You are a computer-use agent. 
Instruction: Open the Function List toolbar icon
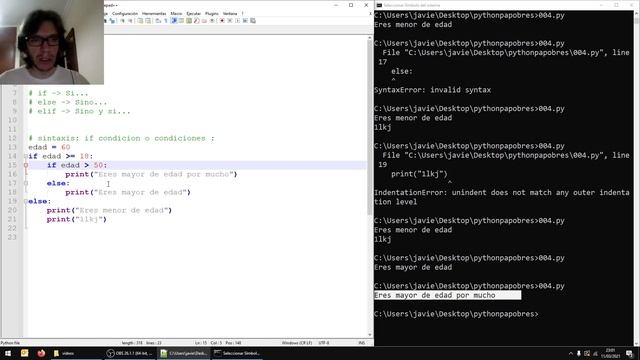coord(197,20)
